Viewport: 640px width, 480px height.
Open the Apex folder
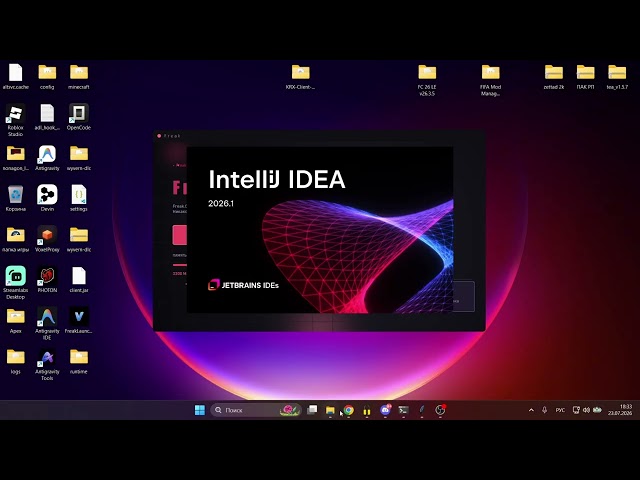coord(16,320)
